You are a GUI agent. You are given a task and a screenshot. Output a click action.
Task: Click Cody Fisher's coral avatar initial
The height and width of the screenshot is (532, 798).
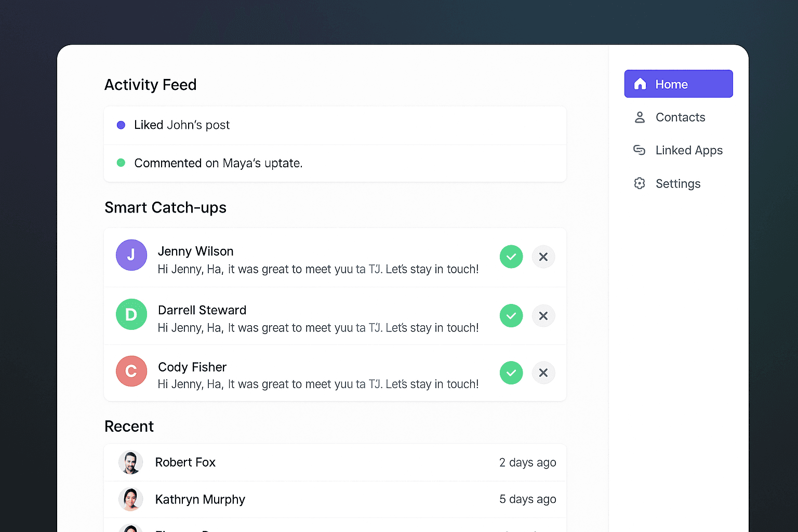point(131,371)
